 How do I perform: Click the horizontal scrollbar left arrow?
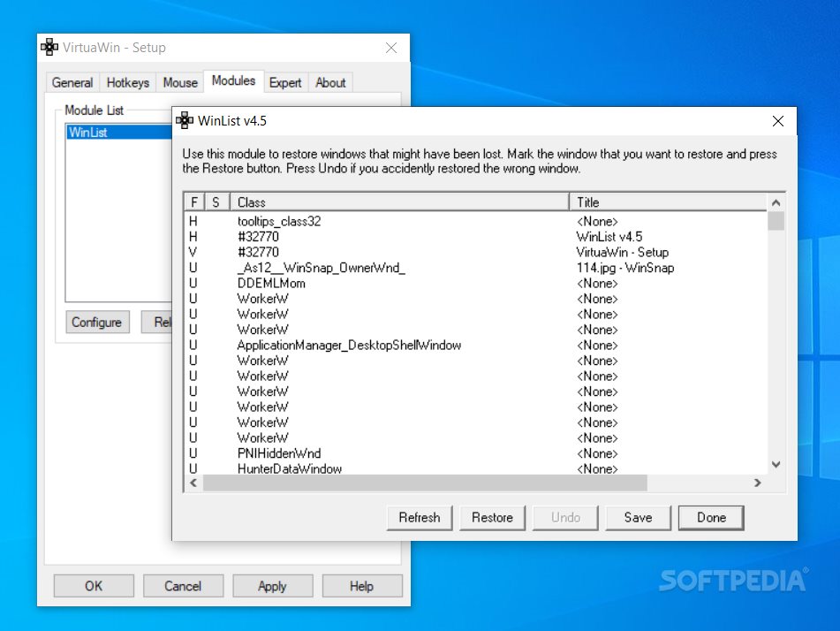193,483
